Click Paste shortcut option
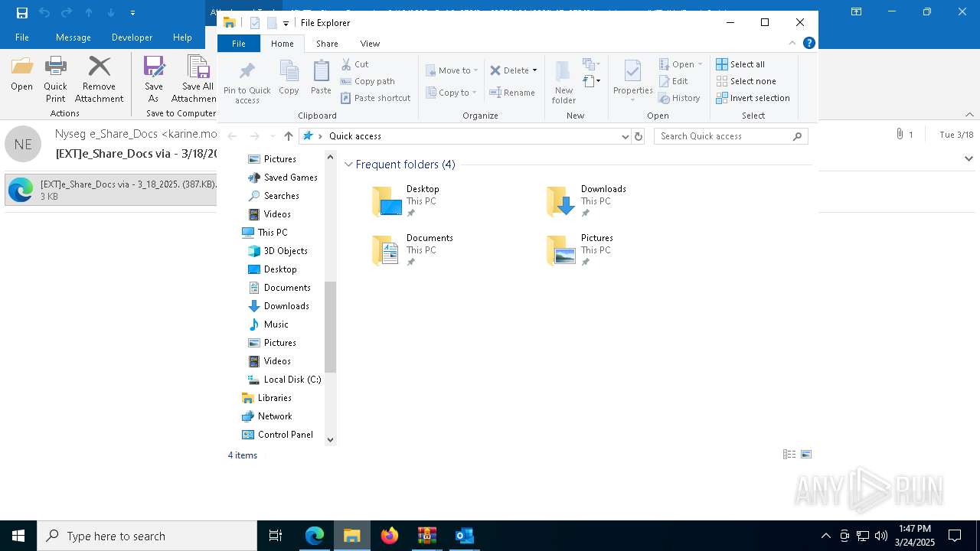The height and width of the screenshot is (551, 980). [x=375, y=98]
